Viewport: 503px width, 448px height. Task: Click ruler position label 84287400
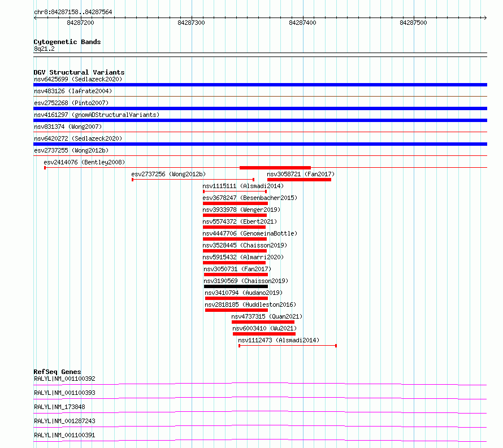coord(302,23)
